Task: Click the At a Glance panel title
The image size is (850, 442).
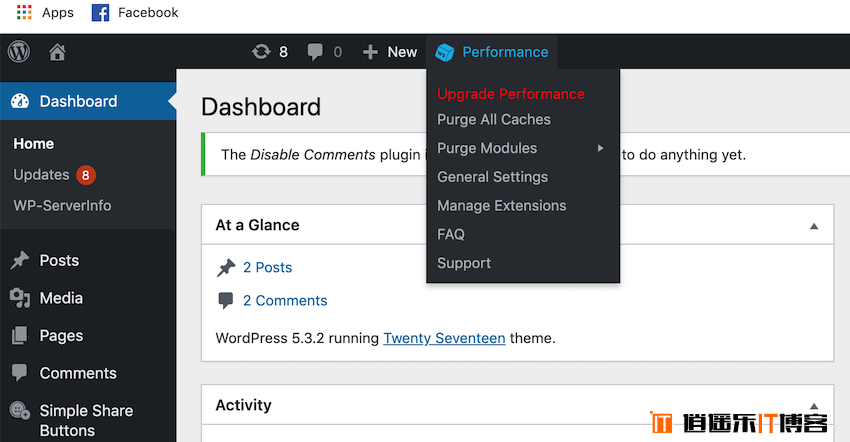Action: pos(257,225)
